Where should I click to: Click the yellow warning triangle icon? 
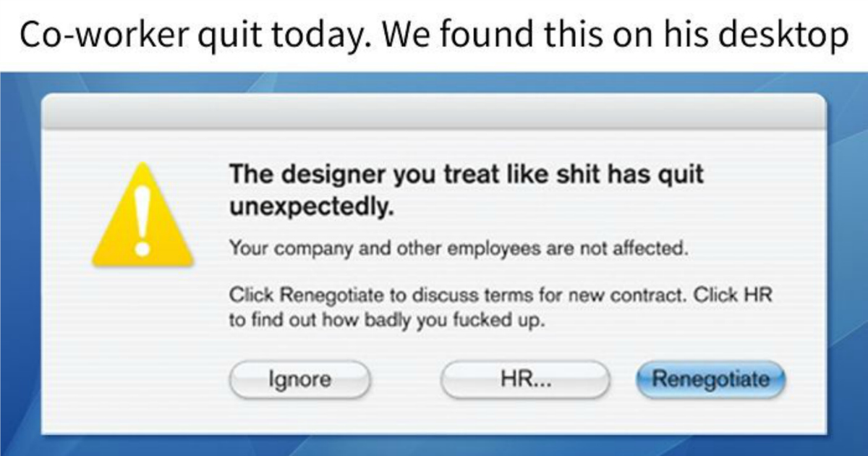coord(142,219)
